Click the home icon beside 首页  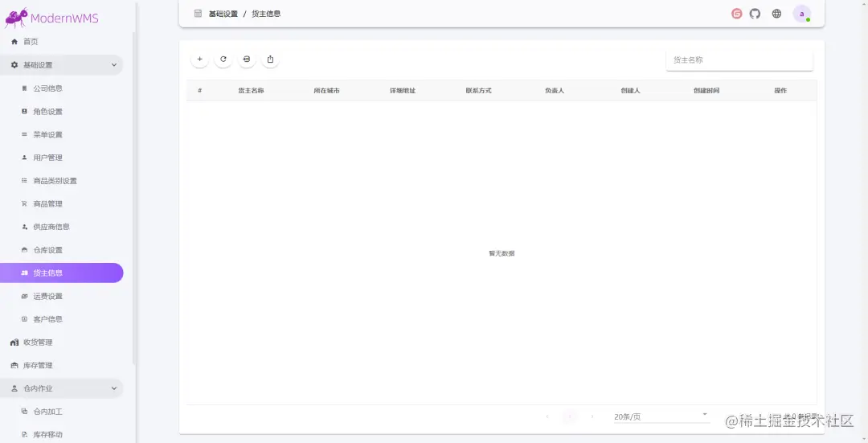[14, 42]
